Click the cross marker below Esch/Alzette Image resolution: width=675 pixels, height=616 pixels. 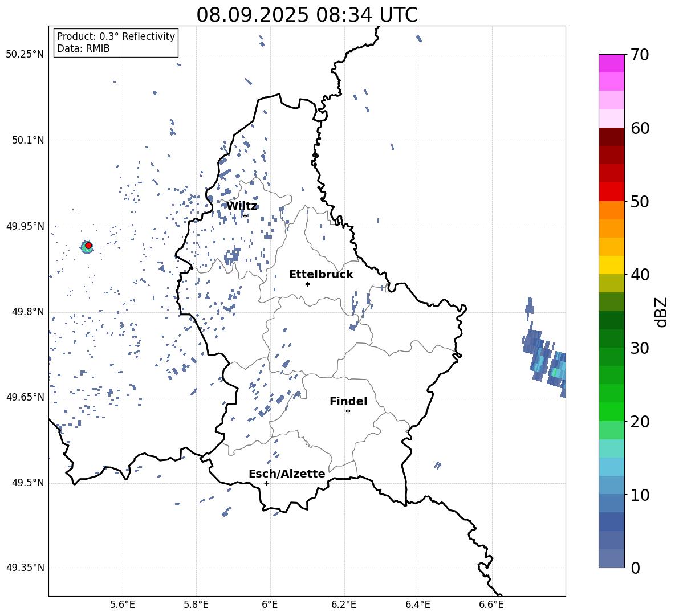(266, 483)
